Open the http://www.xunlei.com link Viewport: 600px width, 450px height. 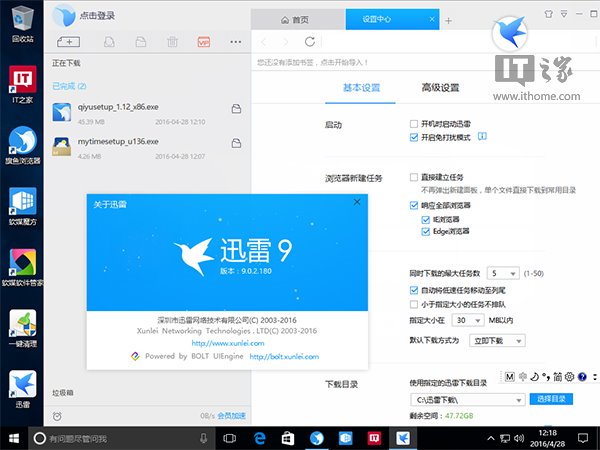tap(228, 343)
